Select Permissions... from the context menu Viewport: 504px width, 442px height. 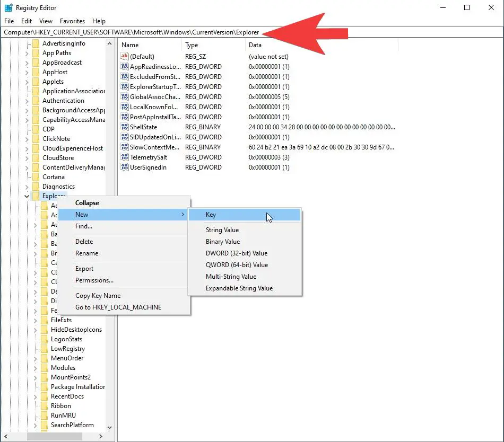coord(124,280)
